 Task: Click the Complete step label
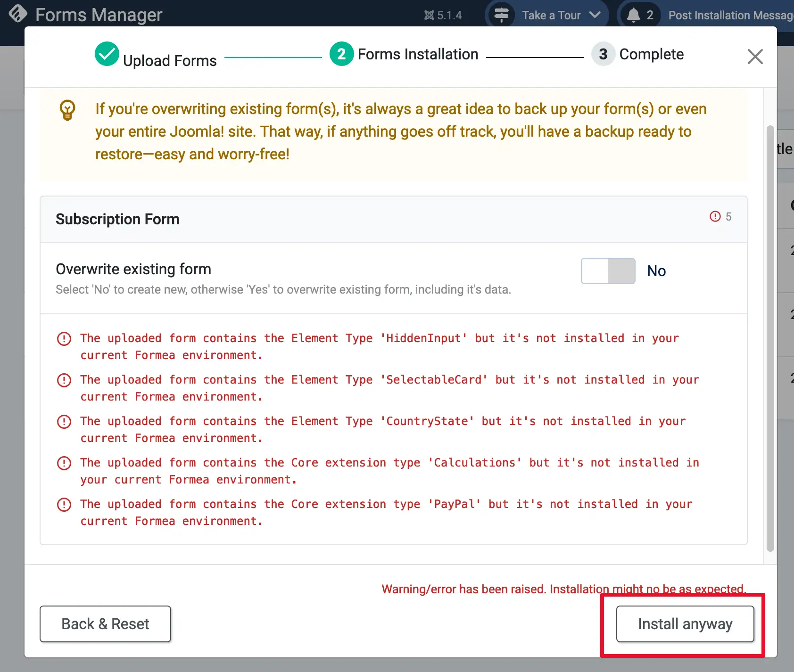(x=651, y=54)
